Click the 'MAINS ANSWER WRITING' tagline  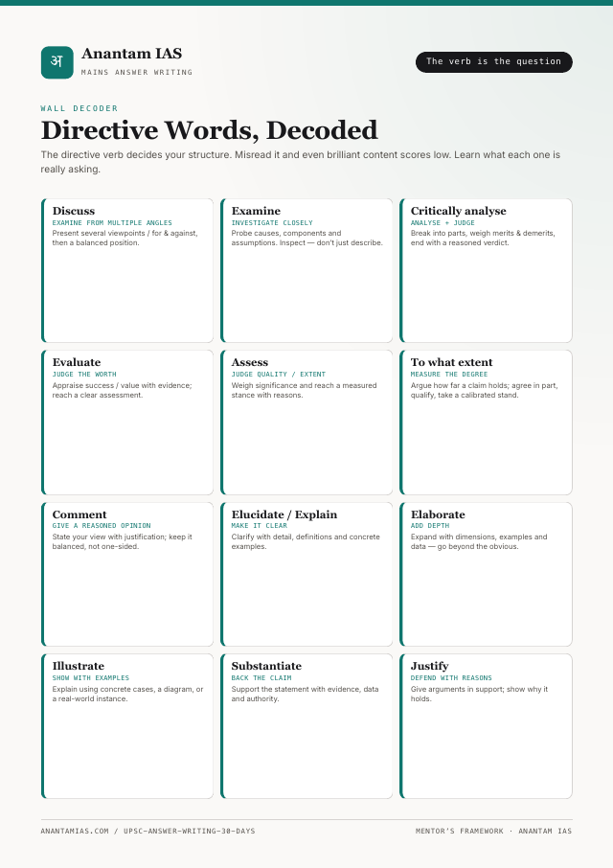pyautogui.click(x=137, y=72)
